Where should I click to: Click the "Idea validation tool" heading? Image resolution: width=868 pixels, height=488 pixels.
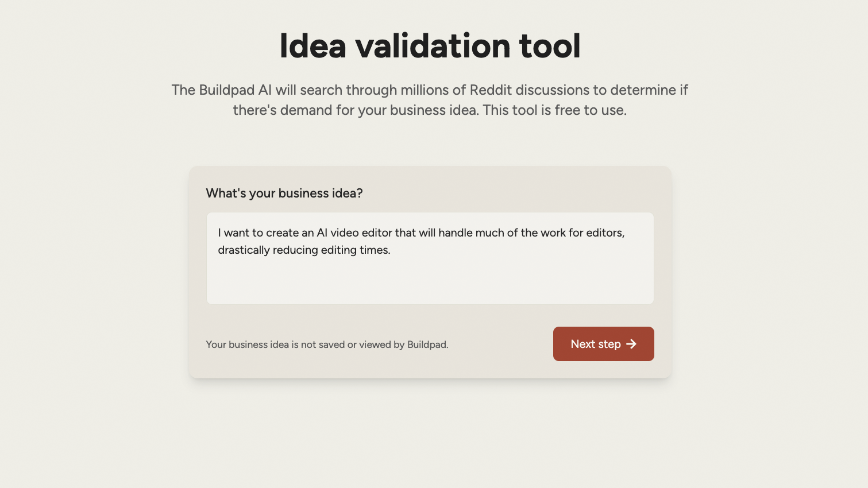pos(430,46)
